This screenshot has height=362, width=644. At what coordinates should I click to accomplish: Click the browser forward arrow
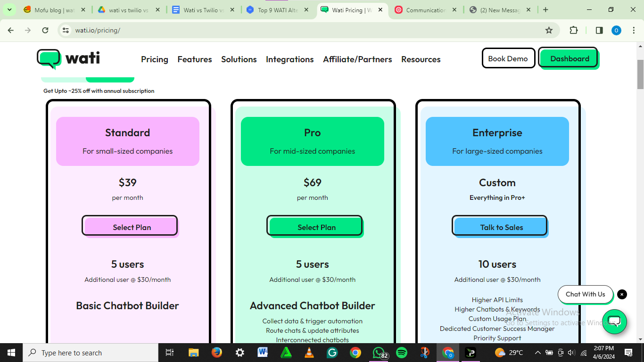point(28,30)
